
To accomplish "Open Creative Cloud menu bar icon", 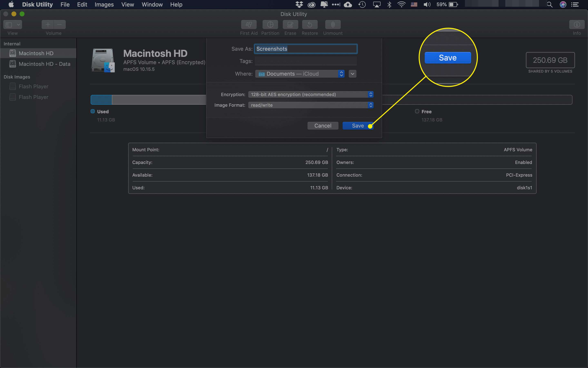I will 312,4.
